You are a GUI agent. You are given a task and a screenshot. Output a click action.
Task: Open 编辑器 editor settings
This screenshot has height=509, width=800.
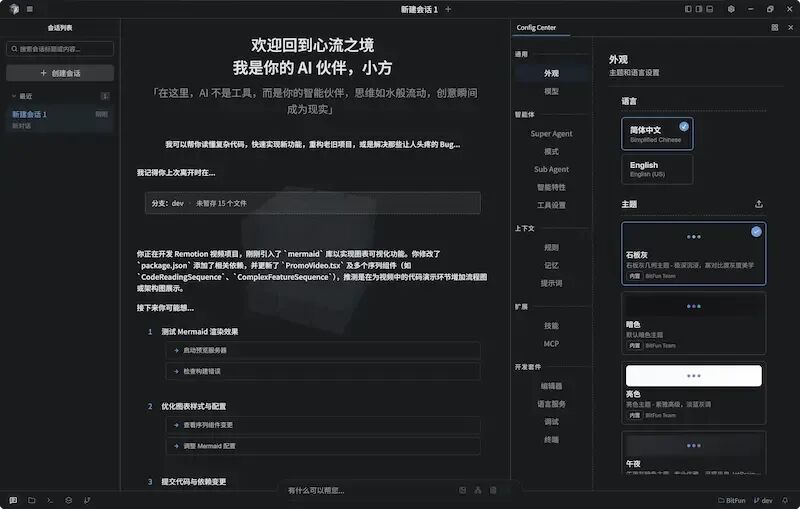tap(552, 386)
